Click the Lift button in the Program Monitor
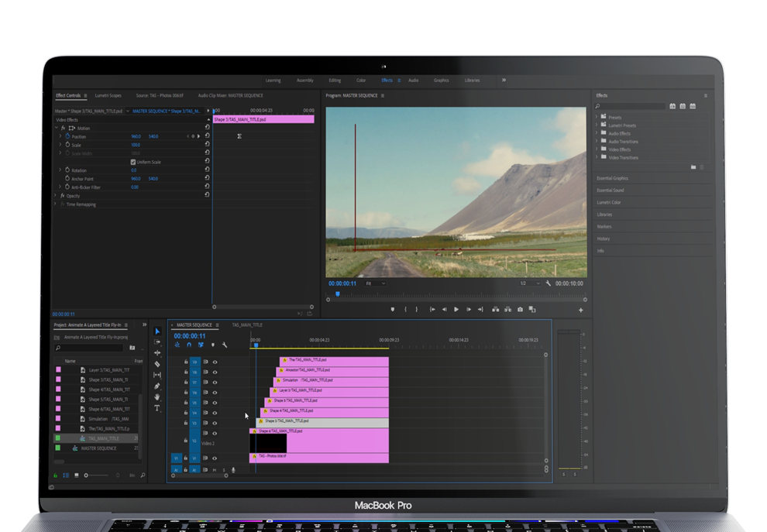The width and height of the screenshot is (767, 532). tap(496, 310)
